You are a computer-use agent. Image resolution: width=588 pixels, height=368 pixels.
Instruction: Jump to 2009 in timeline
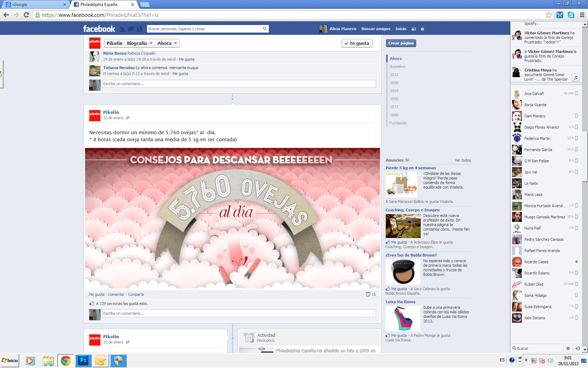(394, 83)
